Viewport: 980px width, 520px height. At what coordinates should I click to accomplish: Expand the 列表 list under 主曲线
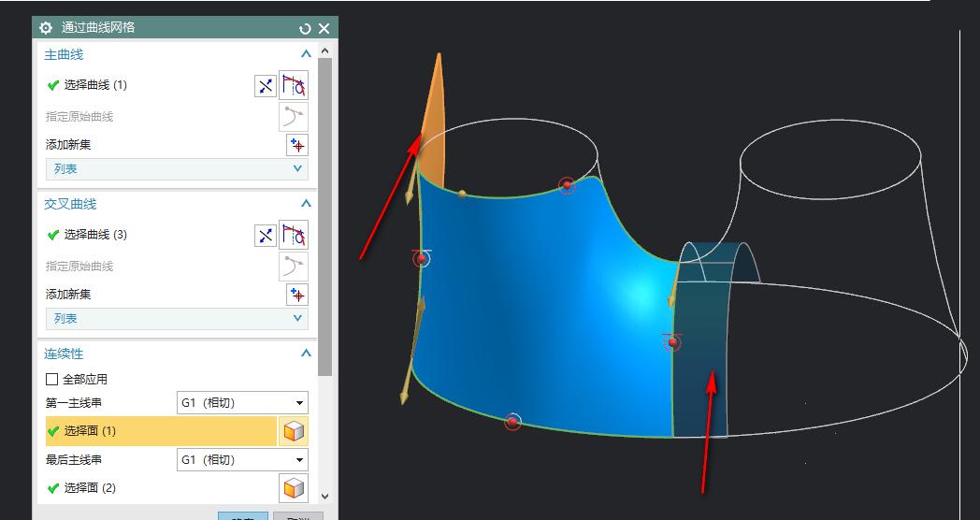(177, 168)
